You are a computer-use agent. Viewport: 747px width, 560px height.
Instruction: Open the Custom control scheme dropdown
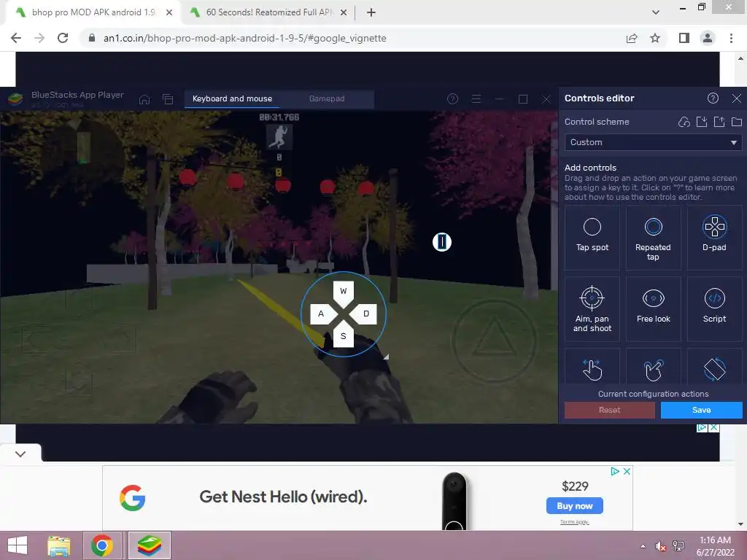[x=653, y=142]
